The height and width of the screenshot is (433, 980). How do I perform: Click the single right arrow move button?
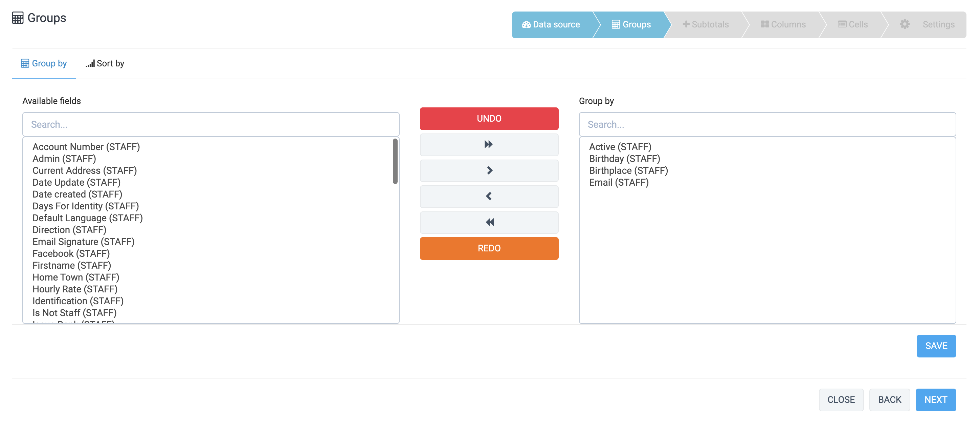[489, 170]
